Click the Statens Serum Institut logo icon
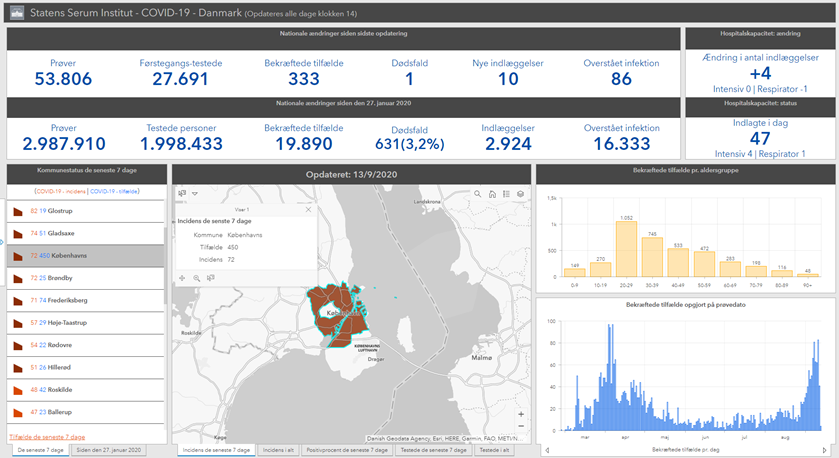Viewport: 839px width, 458px height. pyautogui.click(x=17, y=13)
